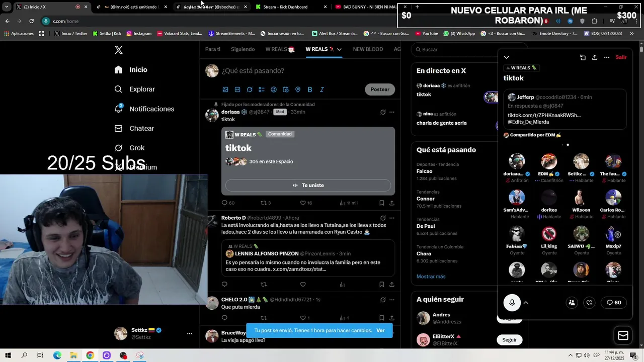
Task: Add a GIF to the post
Action: [237, 89]
